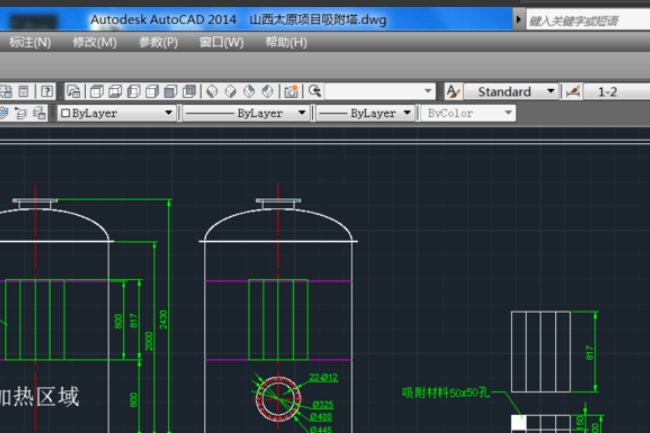Screen dimensions: 650x433
Task: Switch to Right view cube icon
Action: click(152, 92)
